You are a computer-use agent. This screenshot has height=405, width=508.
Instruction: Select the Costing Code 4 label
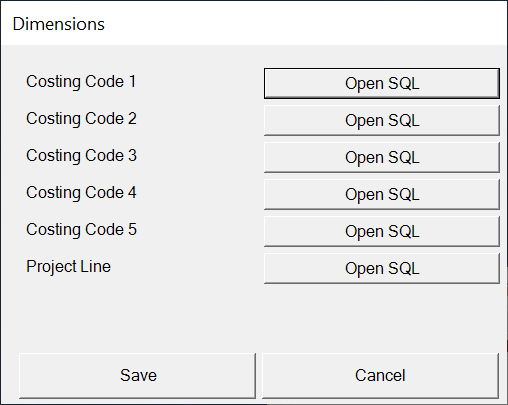click(x=81, y=193)
